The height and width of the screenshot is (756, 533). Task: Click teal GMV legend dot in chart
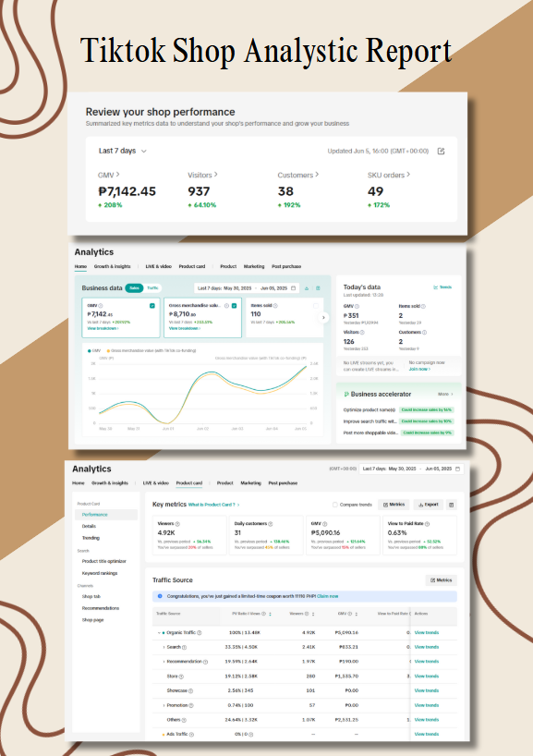pos(90,350)
